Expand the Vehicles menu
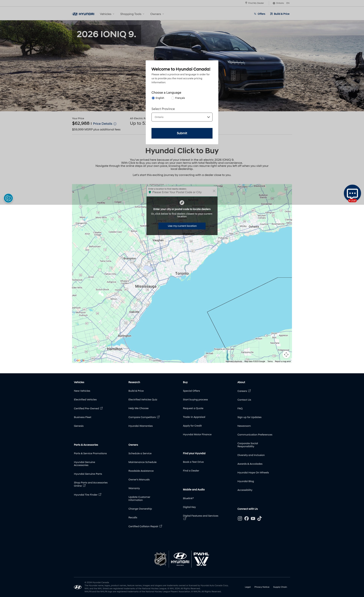The image size is (364, 597). pyautogui.click(x=107, y=14)
